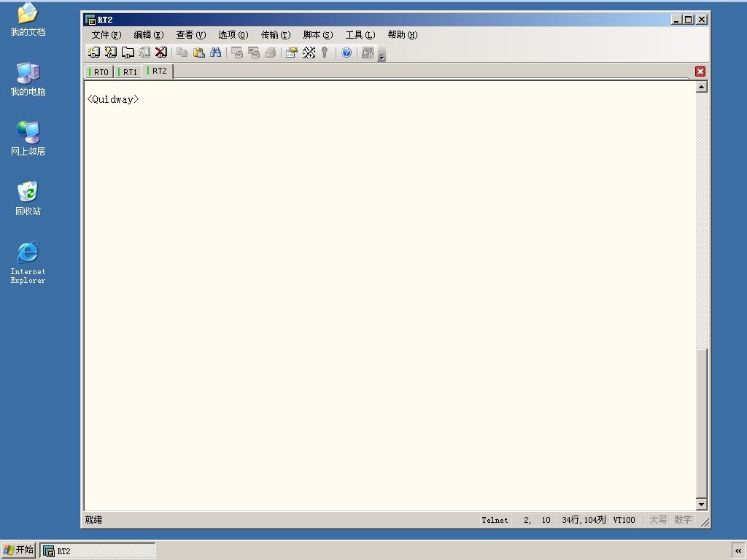The height and width of the screenshot is (560, 747).
Task: Click the 开始 Start button
Action: click(18, 550)
